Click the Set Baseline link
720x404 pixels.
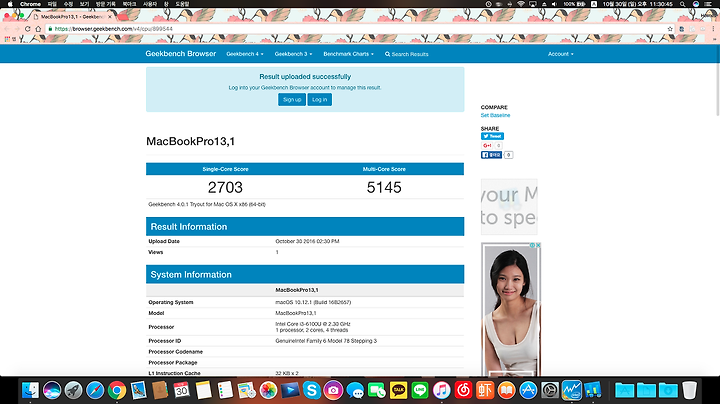click(495, 115)
